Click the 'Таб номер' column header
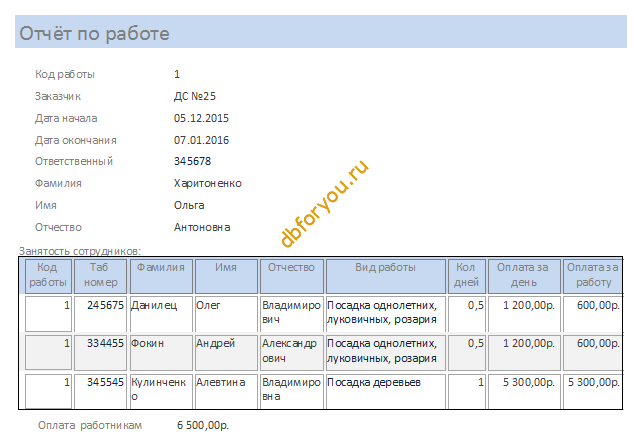 point(100,276)
